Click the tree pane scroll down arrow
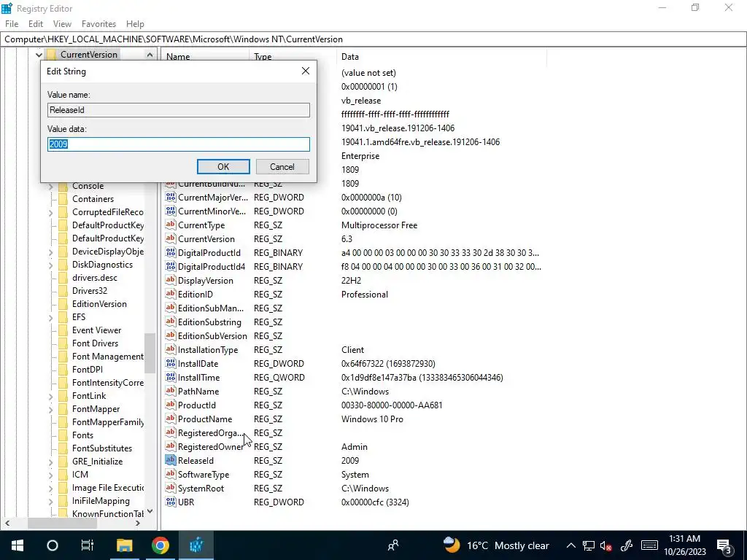 (x=150, y=511)
